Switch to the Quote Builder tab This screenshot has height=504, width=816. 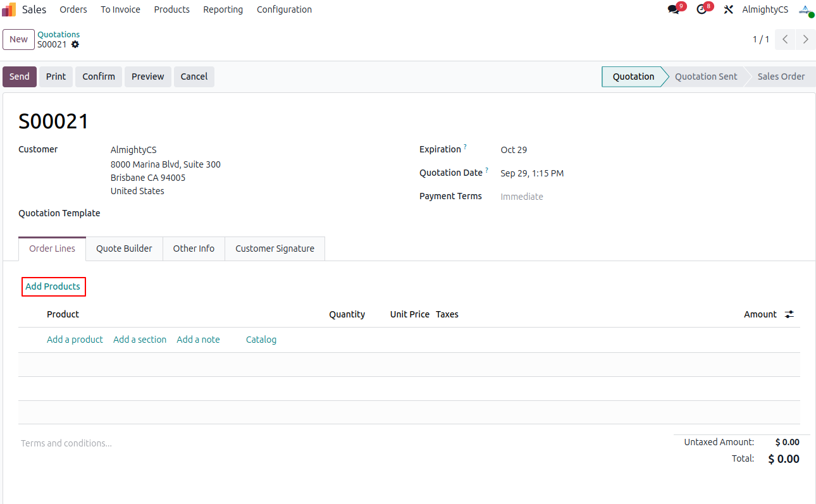coord(124,249)
